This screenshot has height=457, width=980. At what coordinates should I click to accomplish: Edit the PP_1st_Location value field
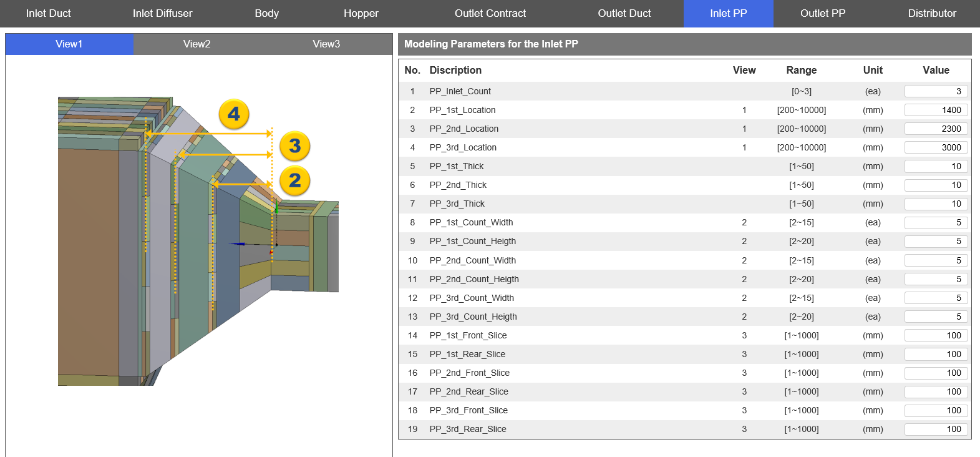[x=936, y=110]
